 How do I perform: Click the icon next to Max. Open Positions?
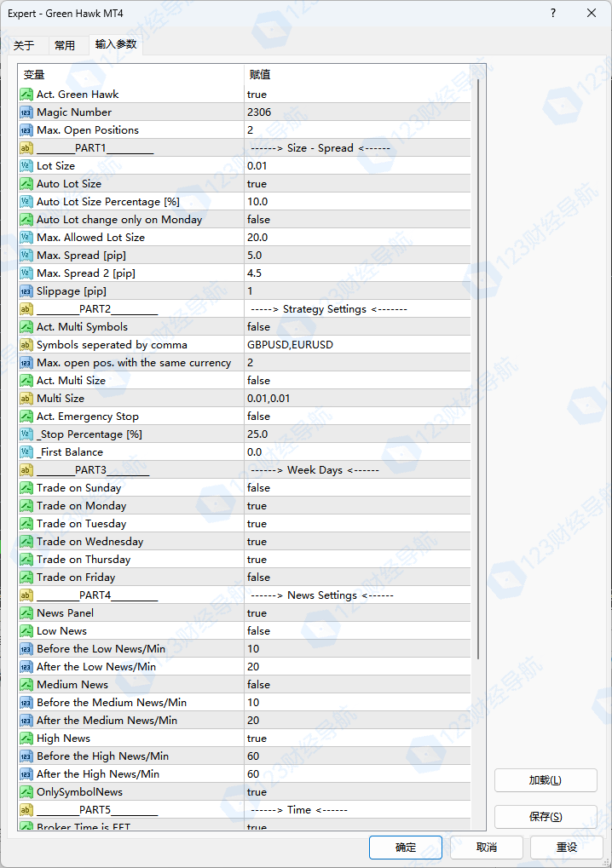[26, 130]
